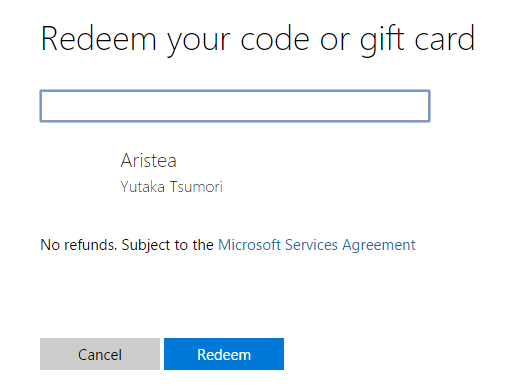Click the words 'your code' in the heading
Image resolution: width=529 pixels, height=387 pixels.
point(238,41)
